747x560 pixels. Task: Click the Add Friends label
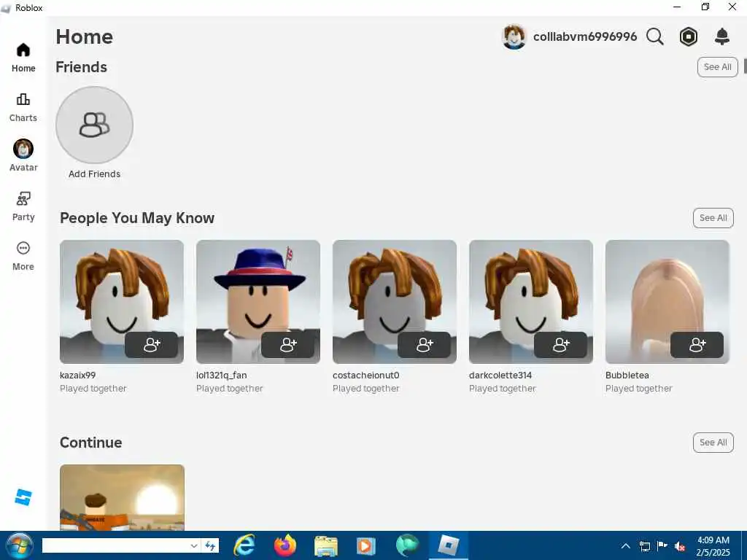(x=94, y=174)
